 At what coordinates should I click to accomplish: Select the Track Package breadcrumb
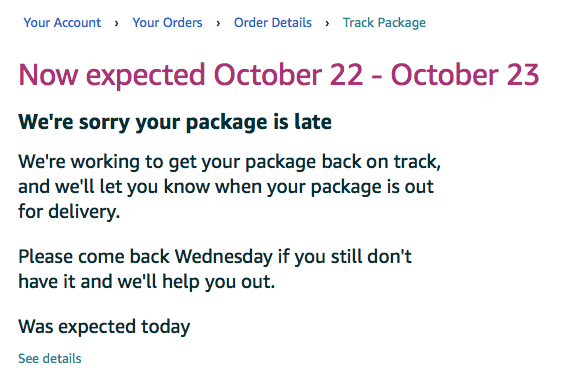tap(384, 23)
